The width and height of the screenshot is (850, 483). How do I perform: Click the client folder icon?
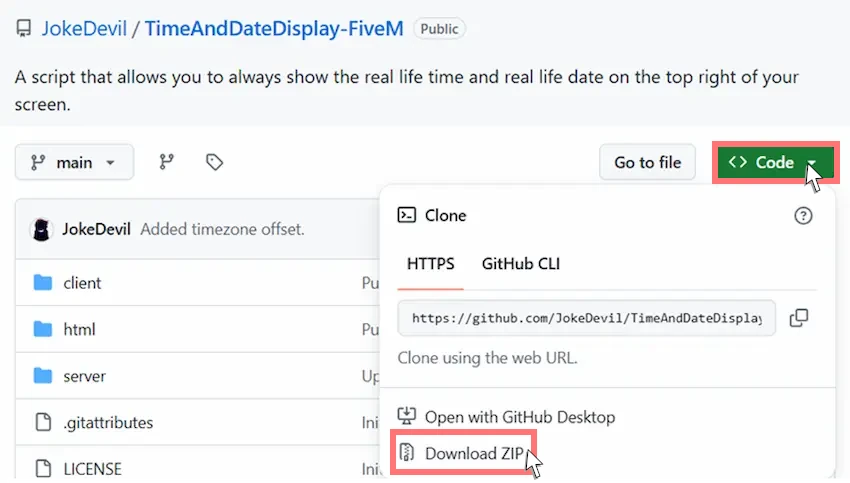click(43, 282)
